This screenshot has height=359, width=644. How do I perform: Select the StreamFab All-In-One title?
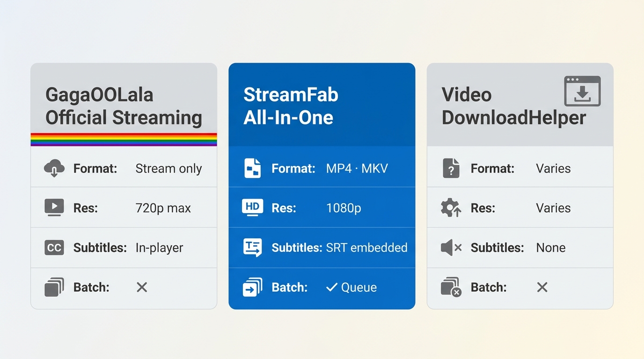pyautogui.click(x=291, y=106)
